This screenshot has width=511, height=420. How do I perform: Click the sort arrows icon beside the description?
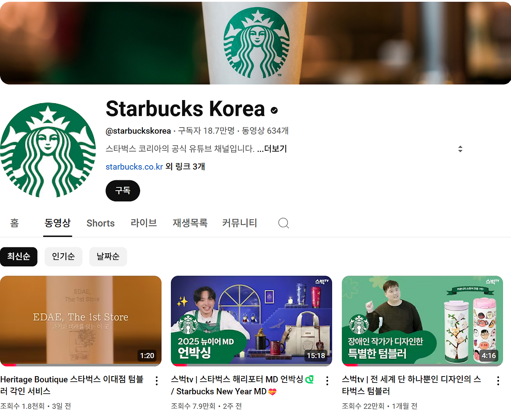tap(460, 149)
